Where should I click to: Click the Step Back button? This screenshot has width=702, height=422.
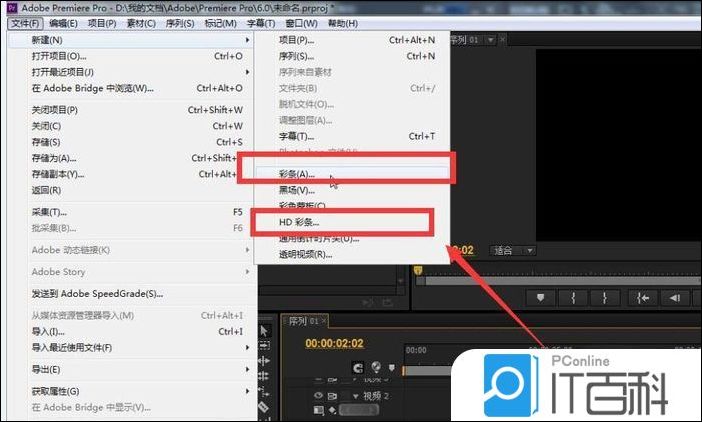coord(675,298)
